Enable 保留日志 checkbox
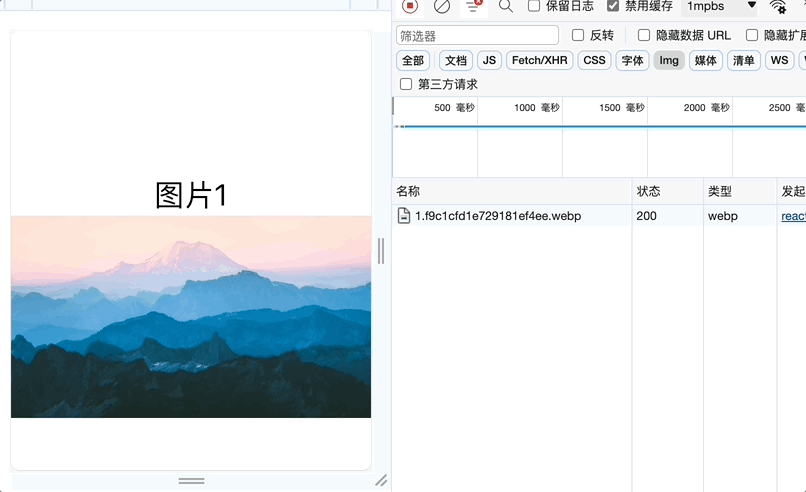The height and width of the screenshot is (492, 806). coord(534,6)
